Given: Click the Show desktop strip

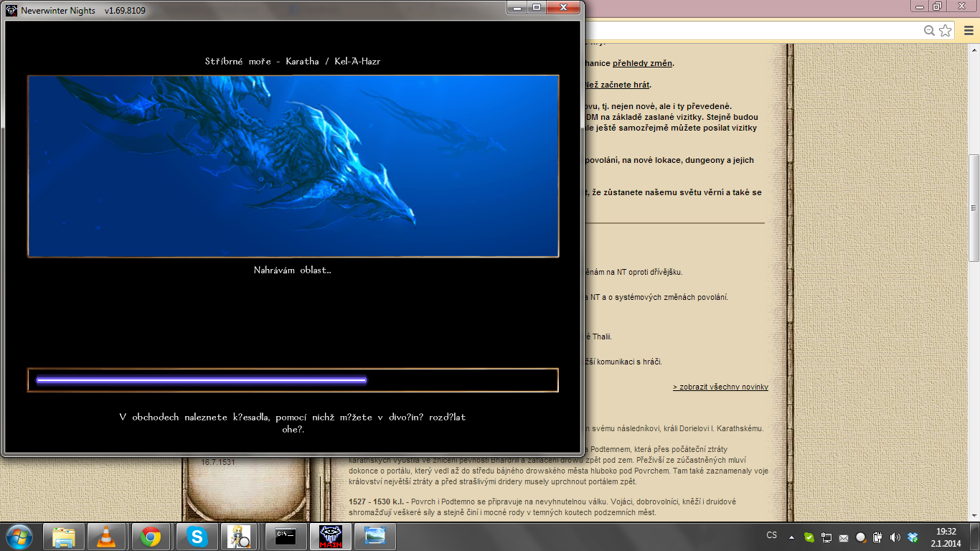Looking at the screenshot, I should (x=975, y=537).
